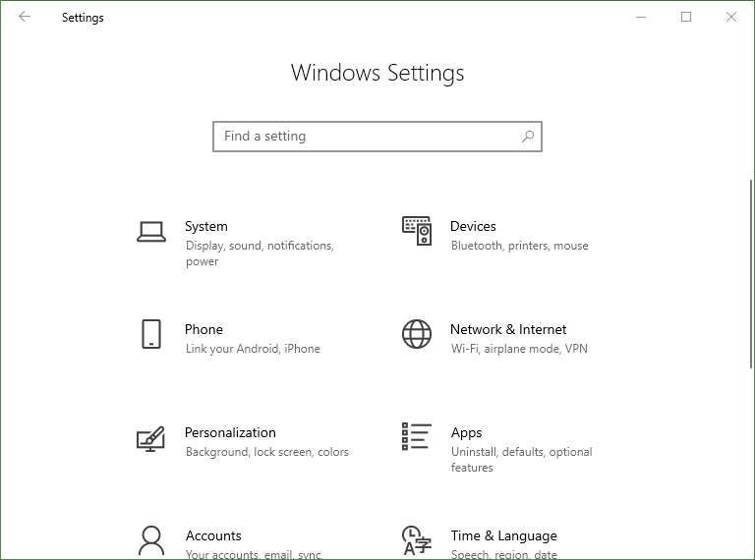Select the Phone category title
The width and height of the screenshot is (755, 560).
point(203,329)
